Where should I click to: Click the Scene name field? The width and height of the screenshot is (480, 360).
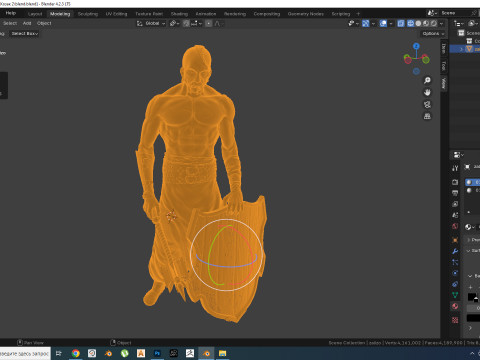tap(455, 13)
